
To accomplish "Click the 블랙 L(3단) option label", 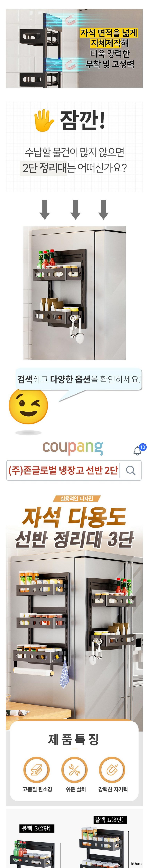I will [110, 820].
